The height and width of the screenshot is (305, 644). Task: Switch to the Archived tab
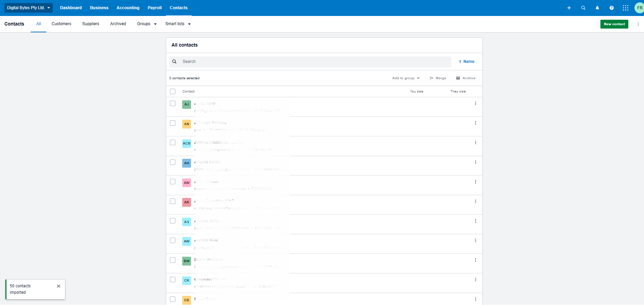point(118,24)
